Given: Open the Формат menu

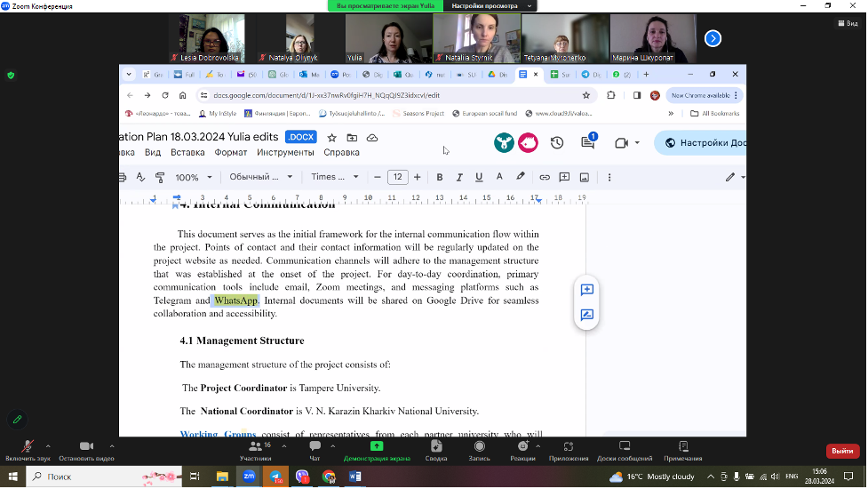Looking at the screenshot, I should tap(231, 152).
